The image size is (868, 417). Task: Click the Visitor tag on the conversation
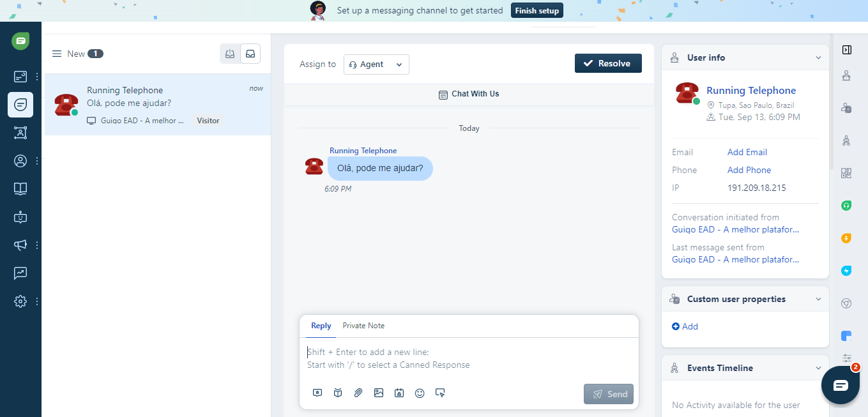208,120
